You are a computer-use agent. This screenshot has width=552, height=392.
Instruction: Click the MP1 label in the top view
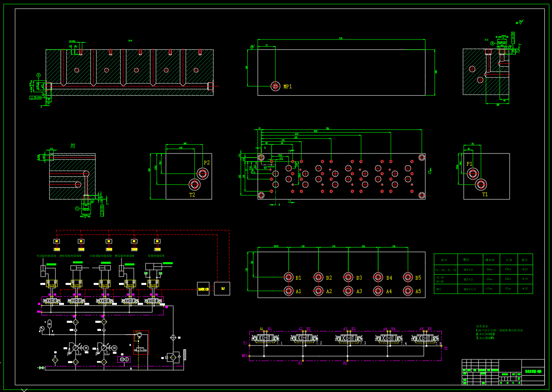coord(288,87)
